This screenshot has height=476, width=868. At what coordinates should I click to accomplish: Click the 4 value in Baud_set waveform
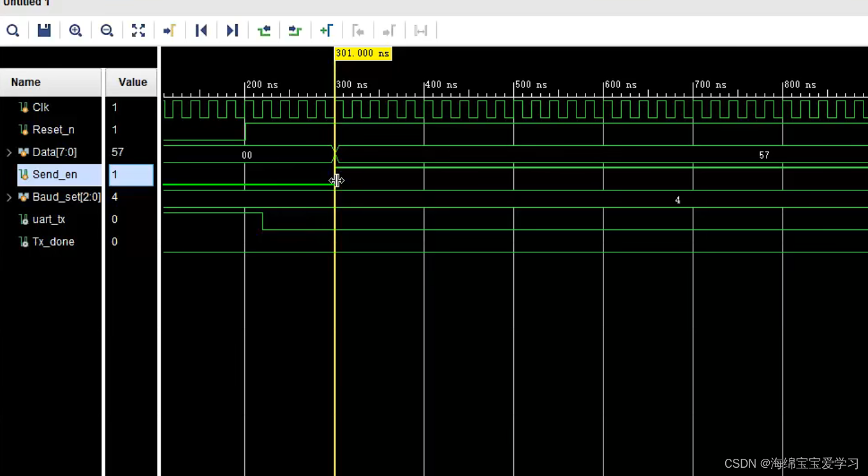pyautogui.click(x=677, y=200)
